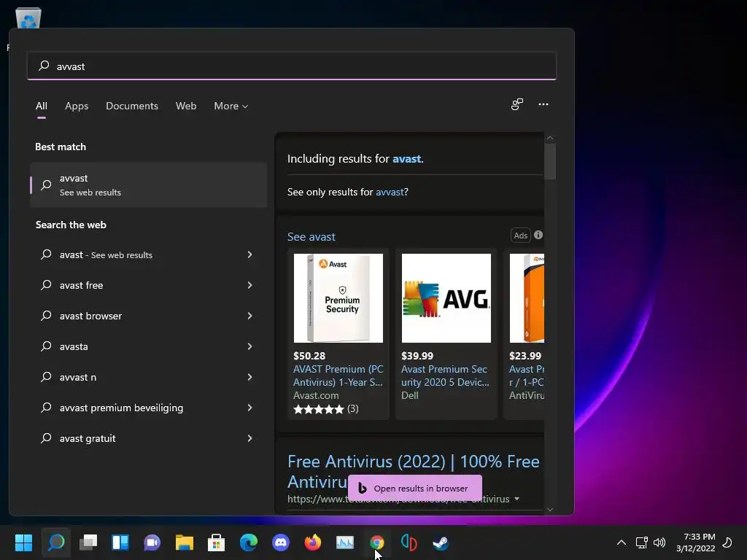Open the Recycle Bin desktop icon
Image resolution: width=747 pixels, height=560 pixels.
point(28,17)
